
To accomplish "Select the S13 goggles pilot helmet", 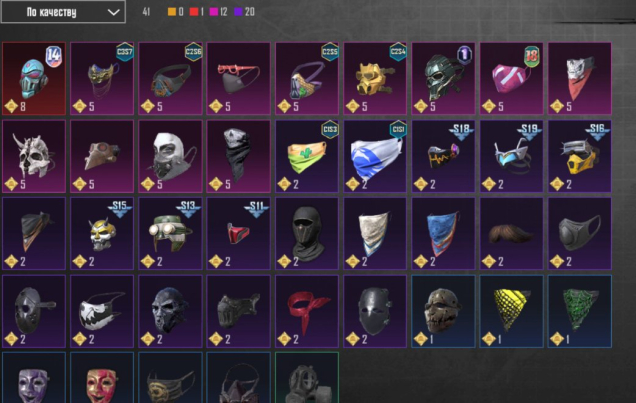I will click(170, 234).
